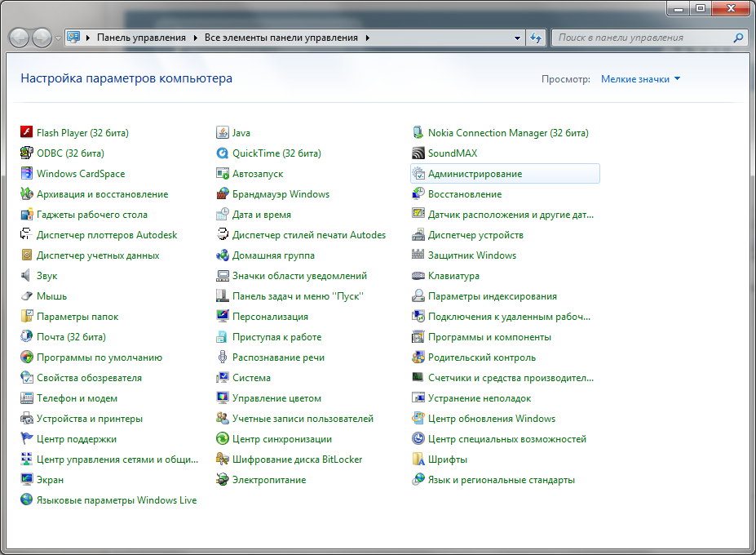Viewport: 756px width, 555px height.
Task: Open Устранение неполадок
Action: [x=480, y=398]
